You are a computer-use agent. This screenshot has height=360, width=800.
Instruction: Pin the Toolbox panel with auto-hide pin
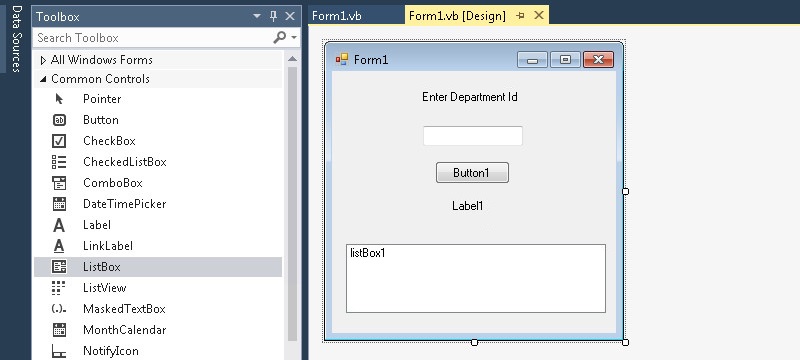[273, 16]
